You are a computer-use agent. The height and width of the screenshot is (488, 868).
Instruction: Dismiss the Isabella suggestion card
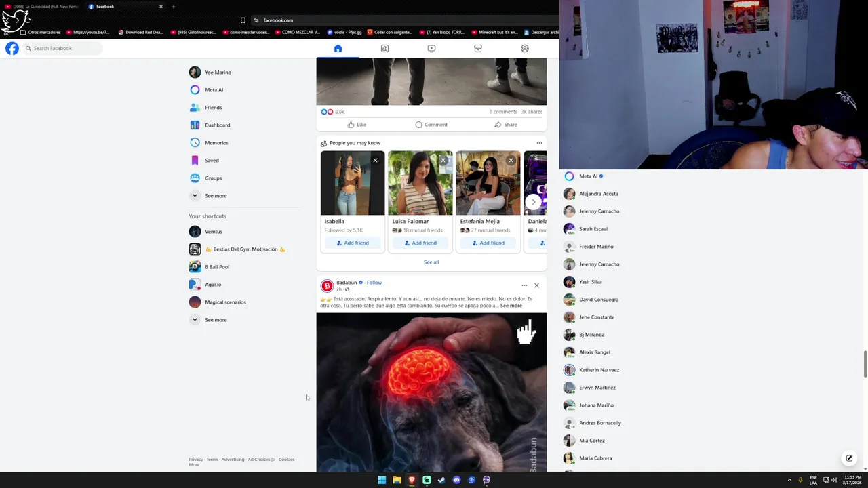click(375, 161)
